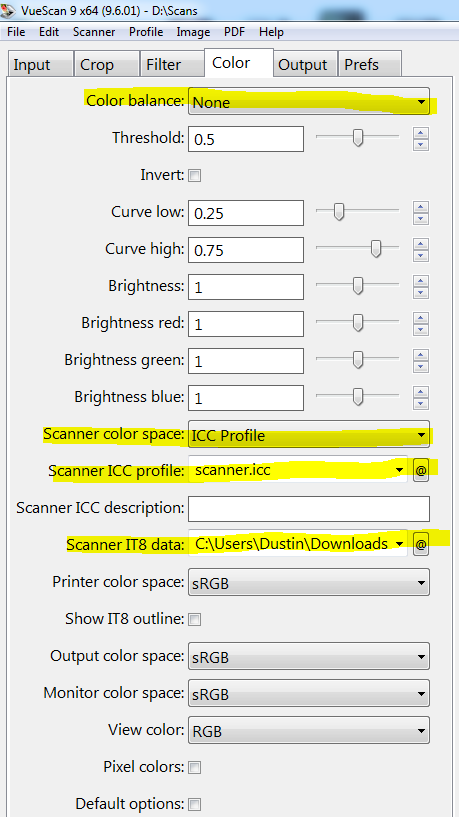Expand the Scanner color space dropdown

pos(309,435)
